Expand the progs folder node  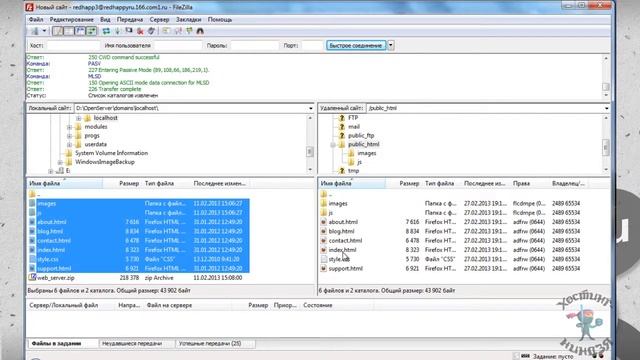tap(69, 136)
